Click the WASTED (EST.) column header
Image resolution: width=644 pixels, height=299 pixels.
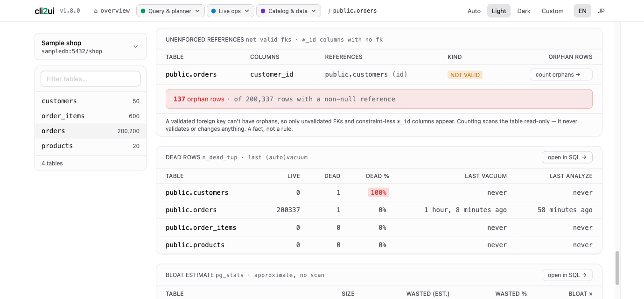coord(428,294)
